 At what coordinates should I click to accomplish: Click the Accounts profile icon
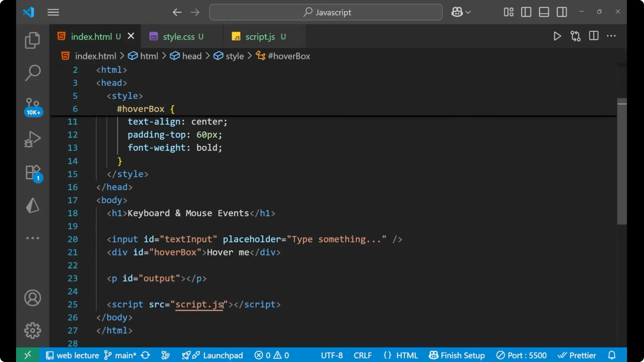pyautogui.click(x=32, y=298)
